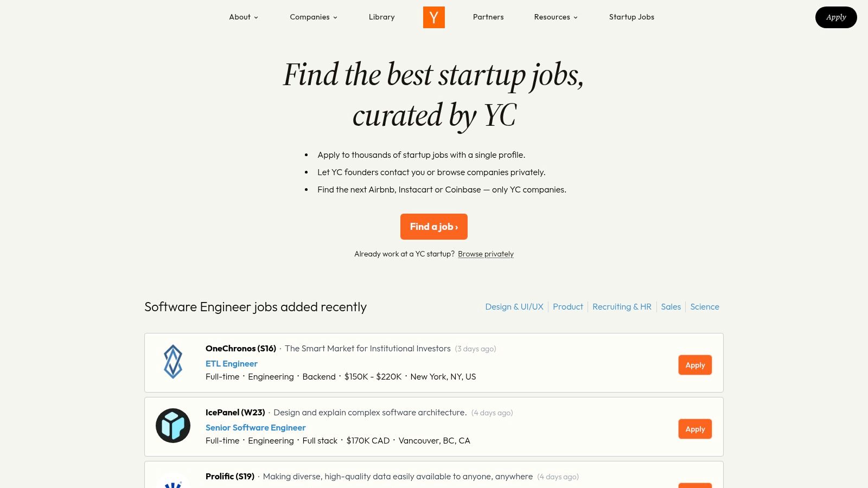Click the Y Combinator logo in the navbar
868x488 pixels.
433,17
